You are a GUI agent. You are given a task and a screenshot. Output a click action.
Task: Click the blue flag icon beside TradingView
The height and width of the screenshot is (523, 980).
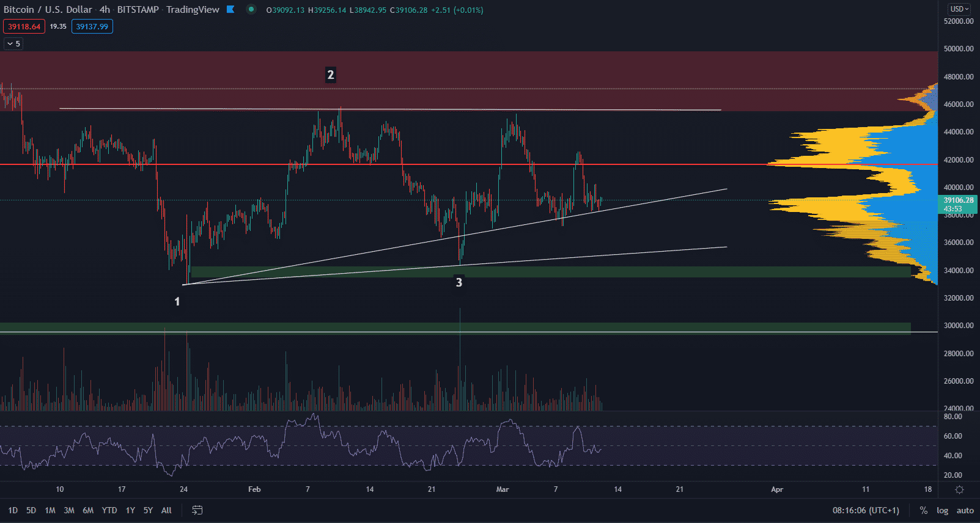click(230, 9)
